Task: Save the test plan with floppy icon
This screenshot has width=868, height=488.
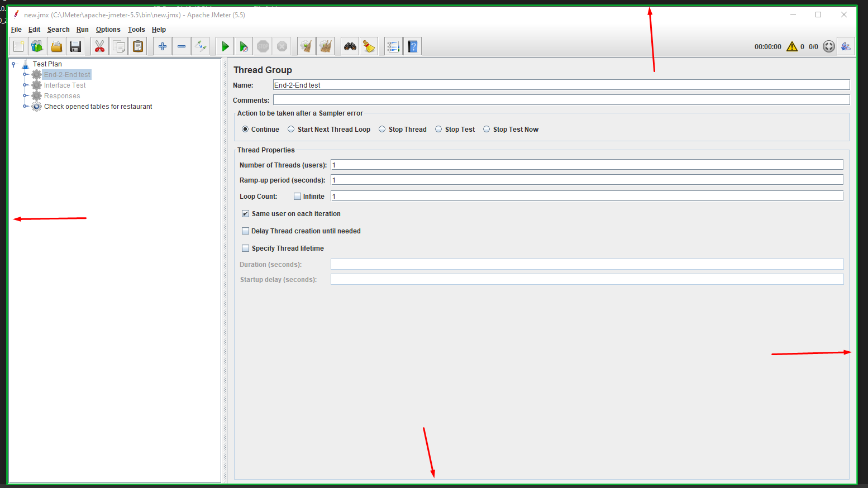Action: 75,46
